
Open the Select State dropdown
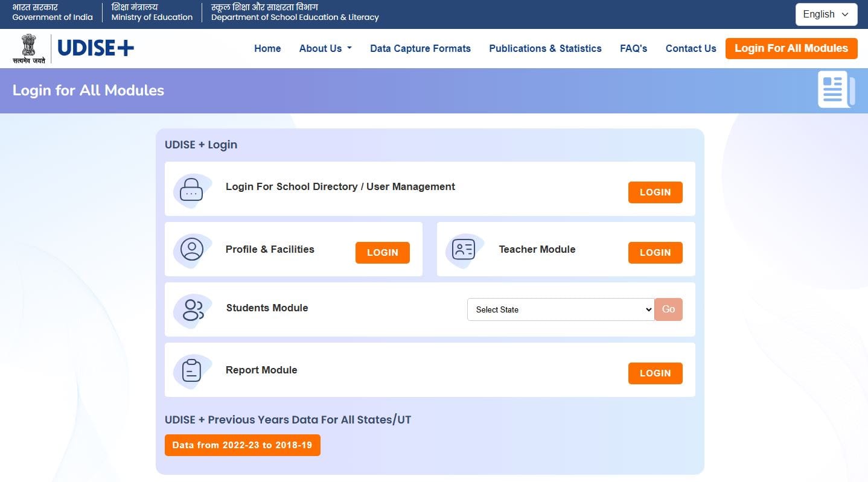561,309
